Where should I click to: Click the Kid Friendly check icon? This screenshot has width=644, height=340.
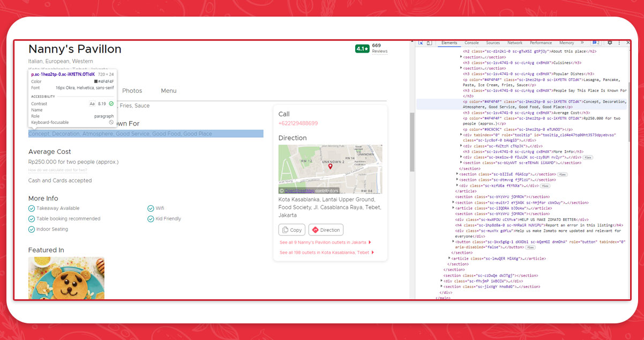click(151, 219)
